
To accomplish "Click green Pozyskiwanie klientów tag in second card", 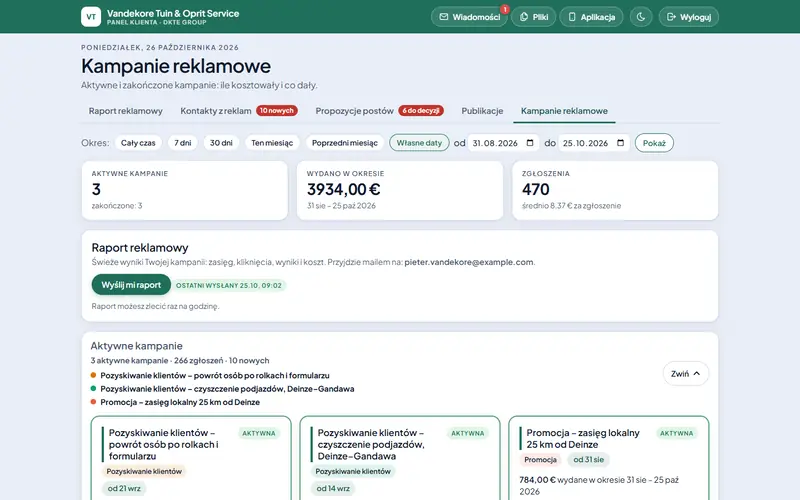I will click(353, 471).
